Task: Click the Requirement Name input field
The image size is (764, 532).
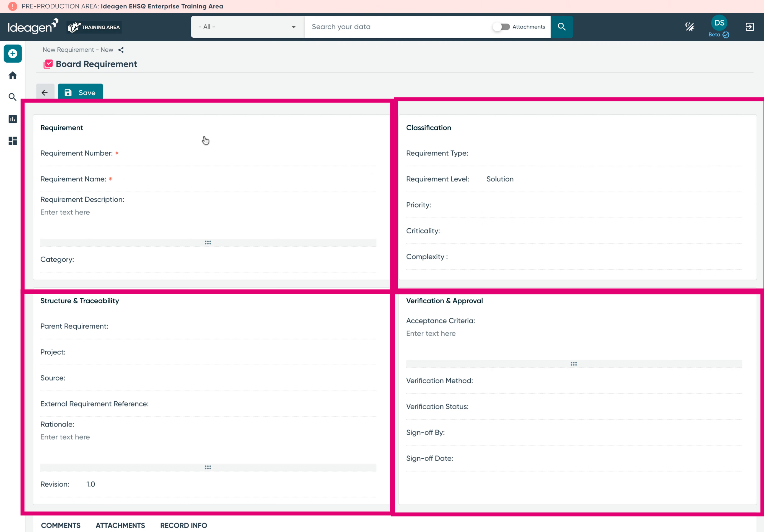Action: point(208,179)
